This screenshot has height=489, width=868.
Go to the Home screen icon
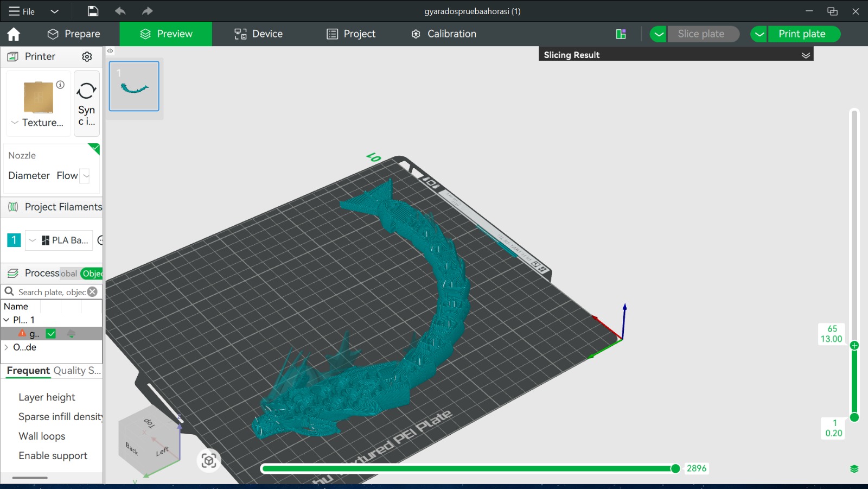(14, 34)
